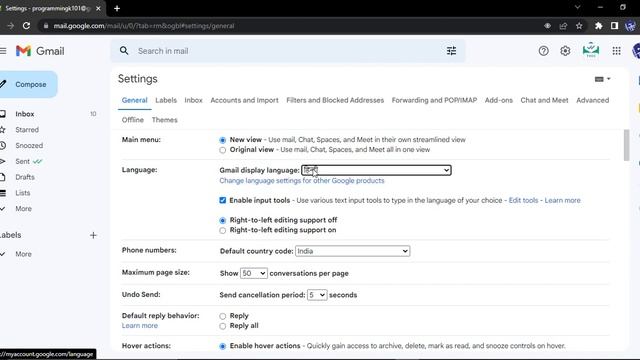Image resolution: width=640 pixels, height=360 pixels.
Task: Click the settings page vertical scrollbar
Action: coord(627,145)
